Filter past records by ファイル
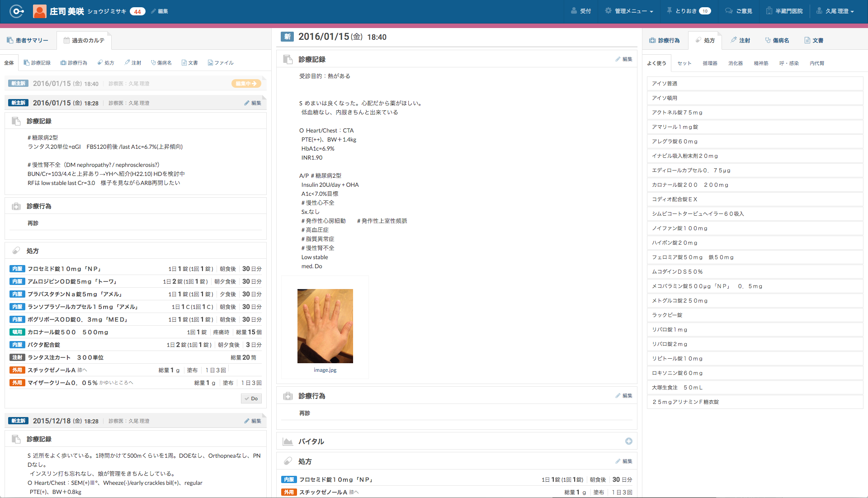The height and width of the screenshot is (498, 868). tap(221, 63)
